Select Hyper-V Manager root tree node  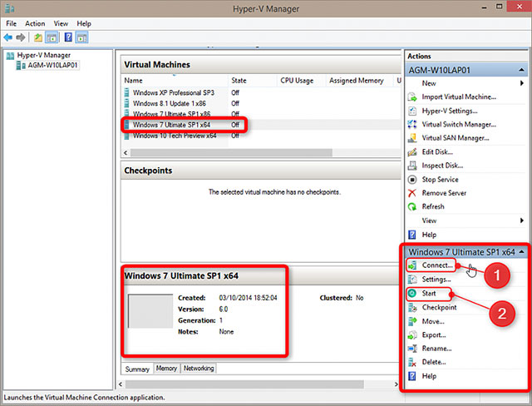coord(44,55)
